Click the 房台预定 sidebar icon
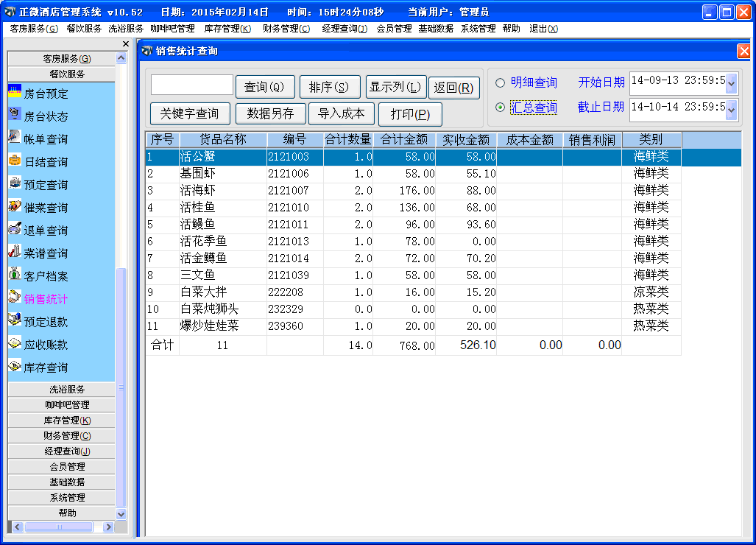756x545 pixels. pos(15,92)
